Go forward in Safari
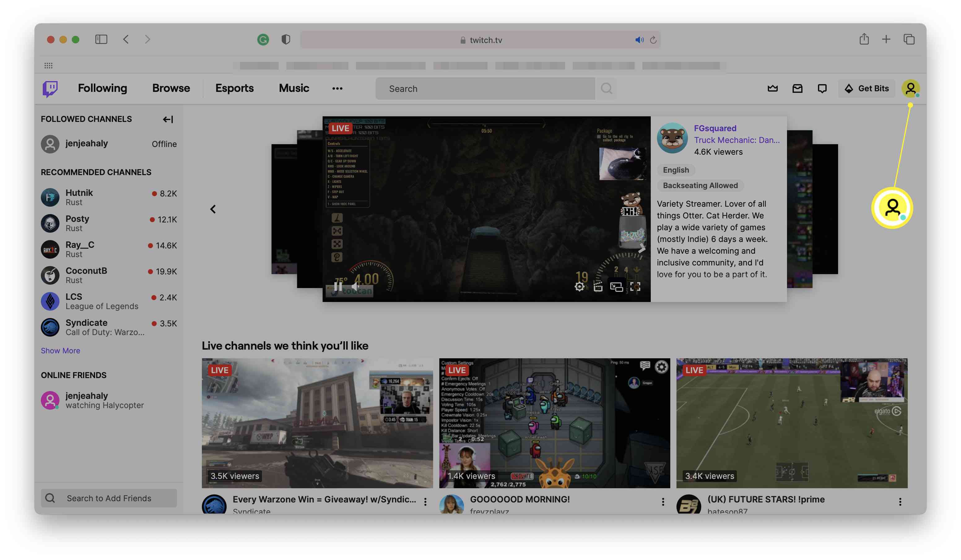The image size is (961, 560). click(148, 39)
